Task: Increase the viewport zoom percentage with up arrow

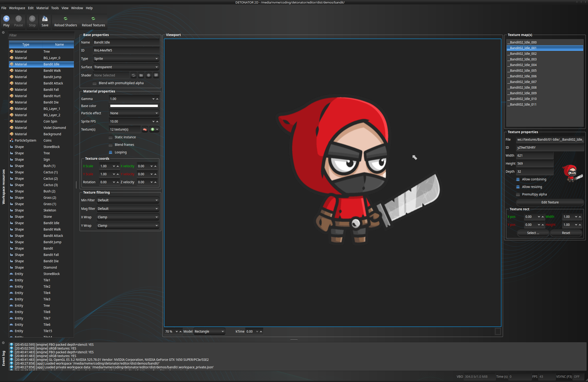Action: coord(180,332)
